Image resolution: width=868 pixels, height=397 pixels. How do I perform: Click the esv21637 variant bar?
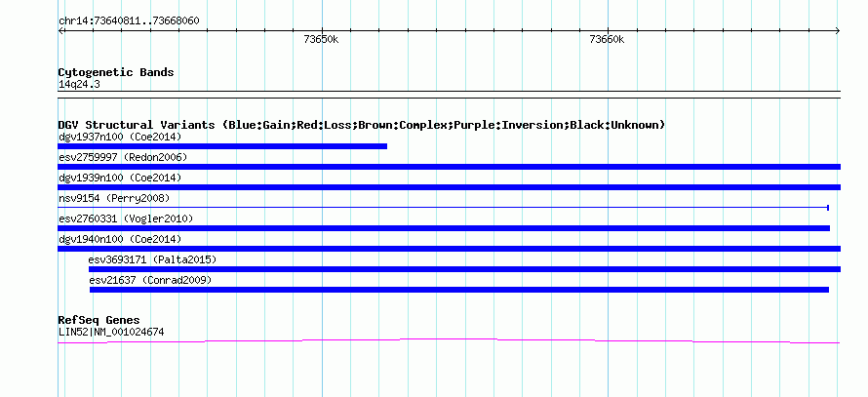(x=459, y=290)
